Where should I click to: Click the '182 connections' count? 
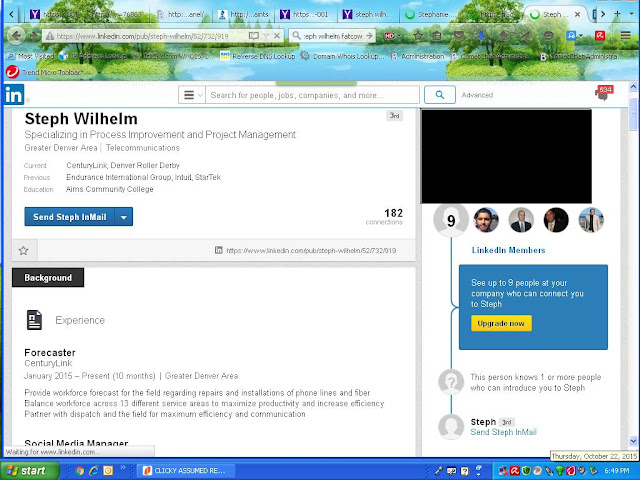(x=384, y=216)
